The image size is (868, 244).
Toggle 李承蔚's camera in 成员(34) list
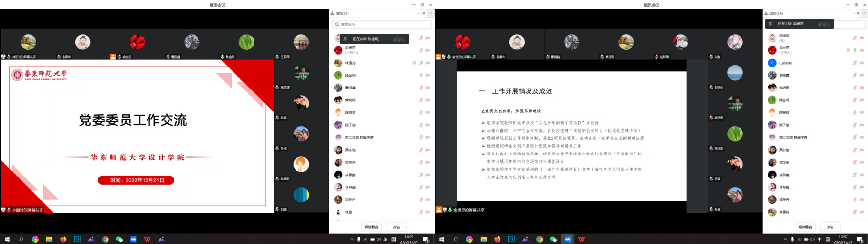(862, 175)
